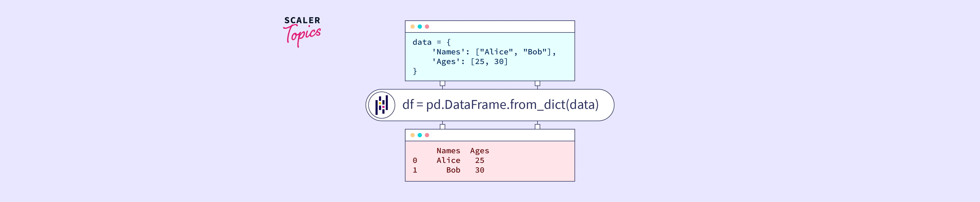Click yellow dot in the data code window
Image resolution: width=980 pixels, height=202 pixels.
(412, 27)
